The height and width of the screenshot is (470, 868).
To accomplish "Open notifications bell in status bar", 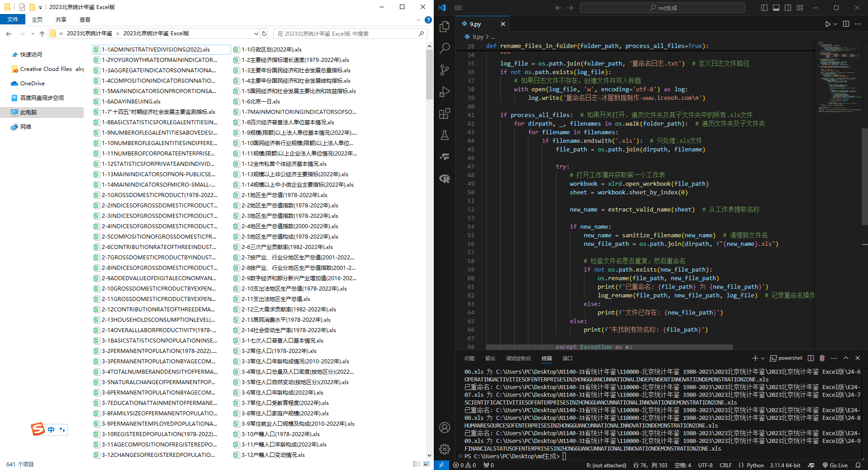I will [x=858, y=465].
